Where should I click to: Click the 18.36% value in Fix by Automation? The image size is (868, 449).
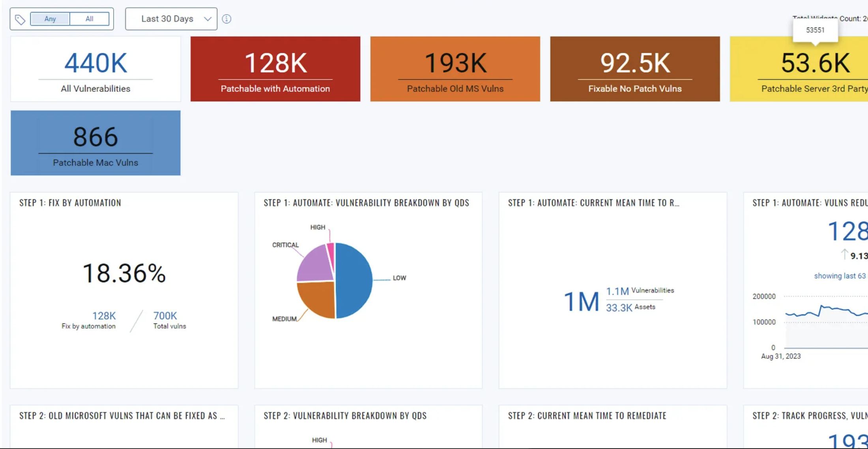point(124,273)
